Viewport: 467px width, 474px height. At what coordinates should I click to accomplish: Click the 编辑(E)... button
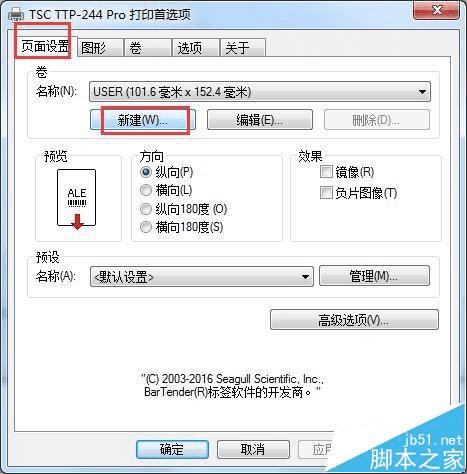(260, 120)
